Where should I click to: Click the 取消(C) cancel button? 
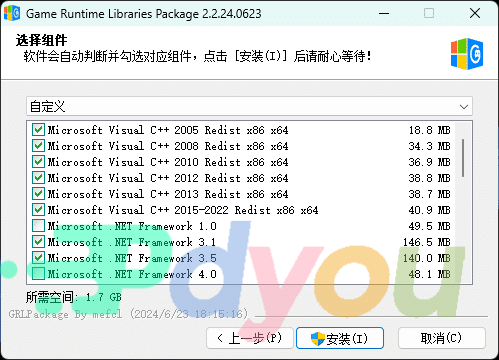(x=442, y=338)
